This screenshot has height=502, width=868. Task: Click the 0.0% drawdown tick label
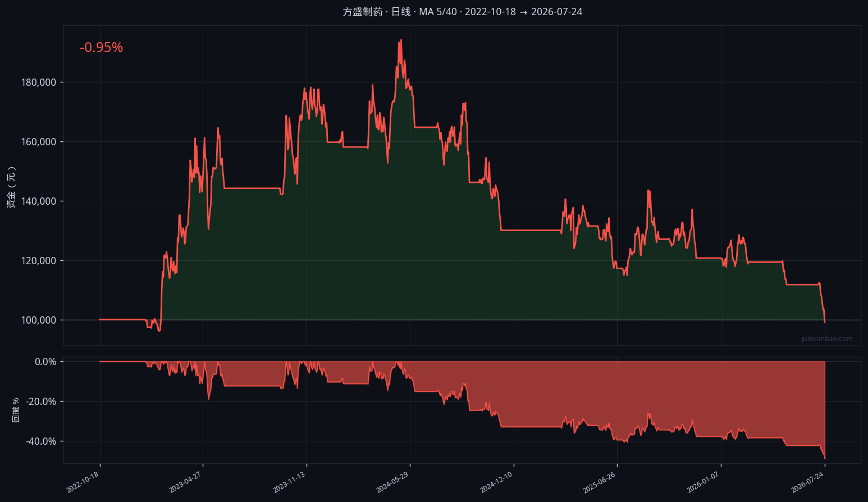point(45,362)
